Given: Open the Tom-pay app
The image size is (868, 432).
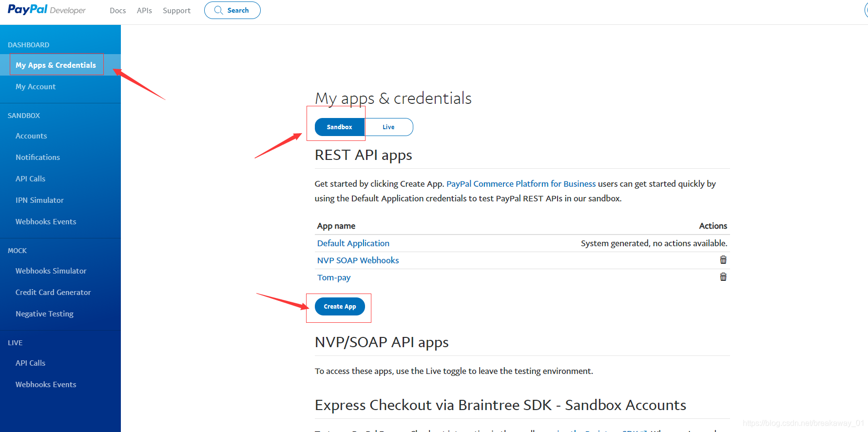Looking at the screenshot, I should 334,277.
